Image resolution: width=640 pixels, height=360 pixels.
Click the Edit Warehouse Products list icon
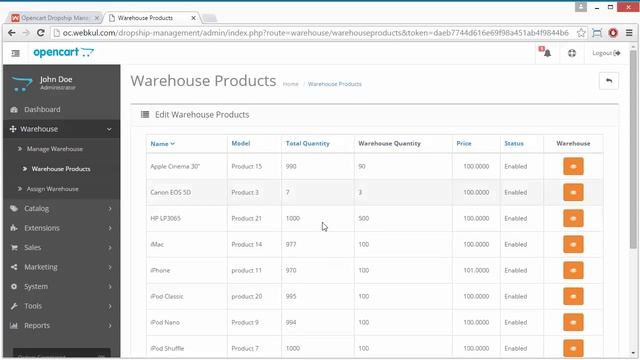[x=145, y=115]
